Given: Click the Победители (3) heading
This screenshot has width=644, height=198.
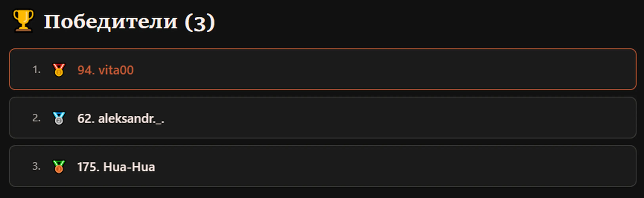Looking at the screenshot, I should 129,22.
